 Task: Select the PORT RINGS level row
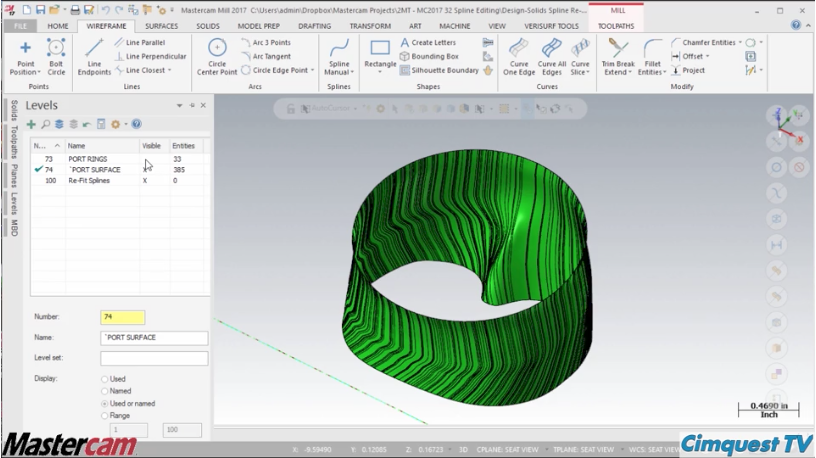(x=120, y=159)
